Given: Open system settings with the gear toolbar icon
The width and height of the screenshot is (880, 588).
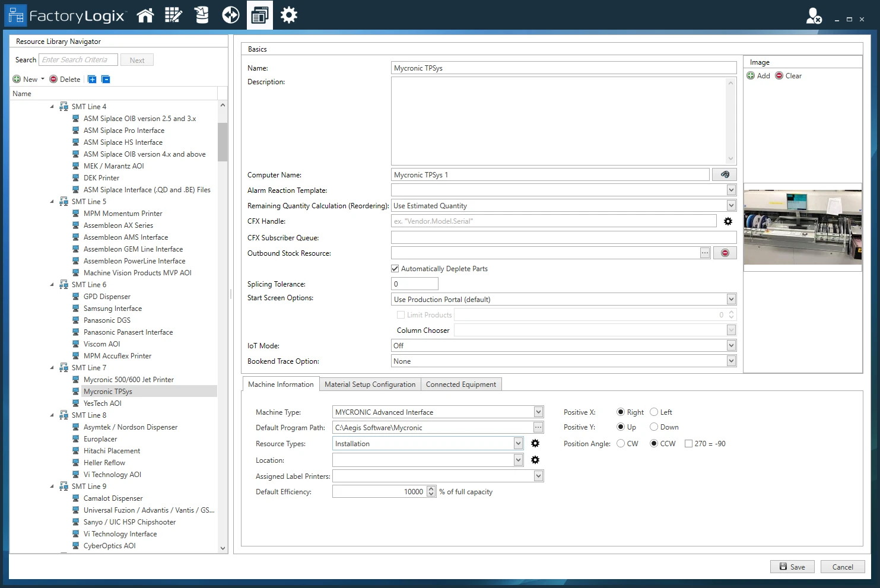Looking at the screenshot, I should coord(288,15).
